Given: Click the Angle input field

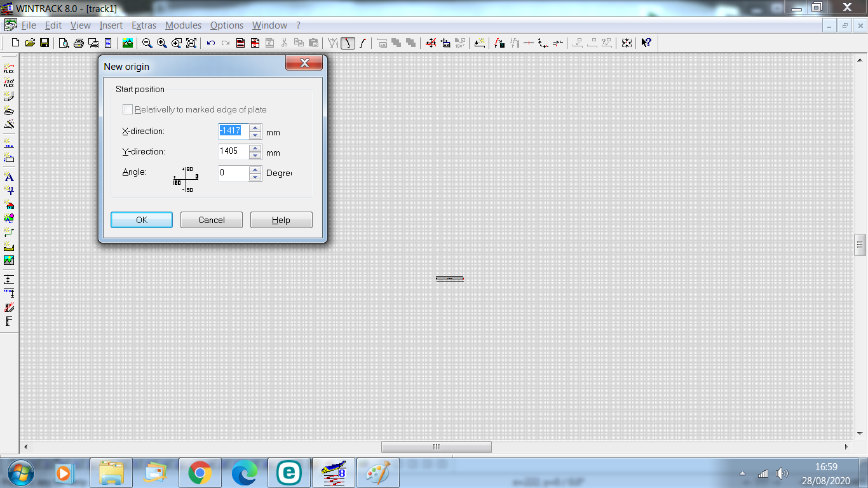Looking at the screenshot, I should pos(234,173).
